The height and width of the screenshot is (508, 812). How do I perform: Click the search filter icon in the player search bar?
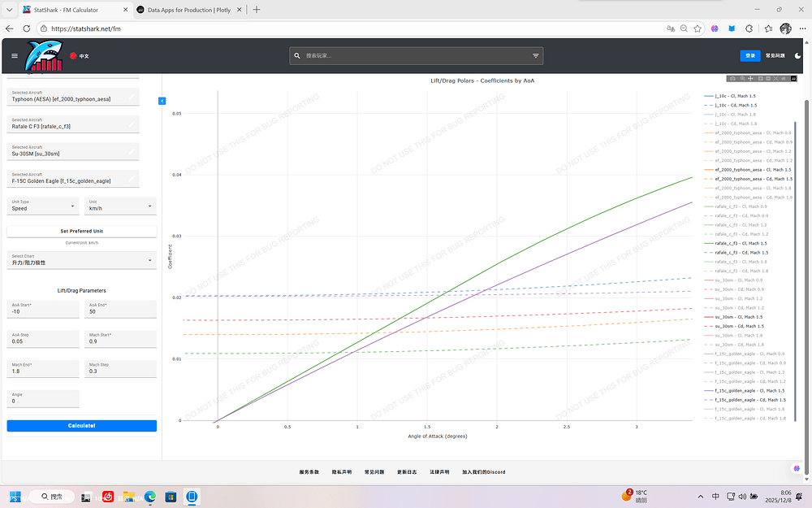click(x=535, y=56)
